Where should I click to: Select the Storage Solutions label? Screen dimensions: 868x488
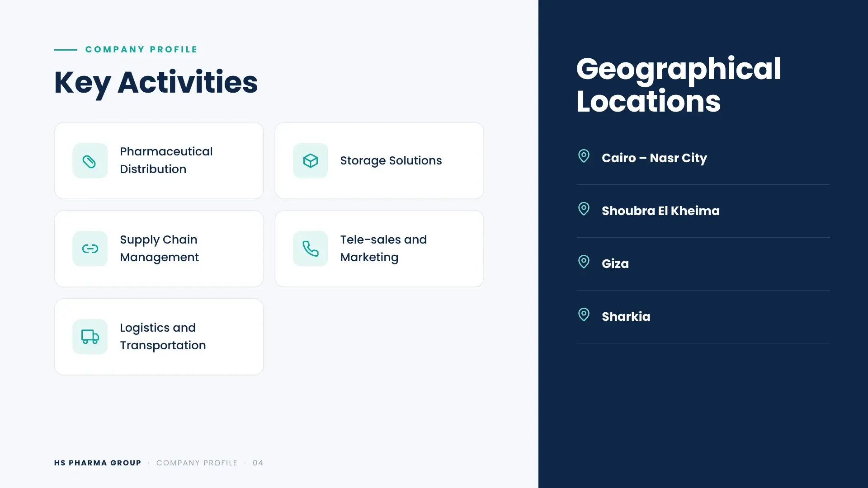391,161
